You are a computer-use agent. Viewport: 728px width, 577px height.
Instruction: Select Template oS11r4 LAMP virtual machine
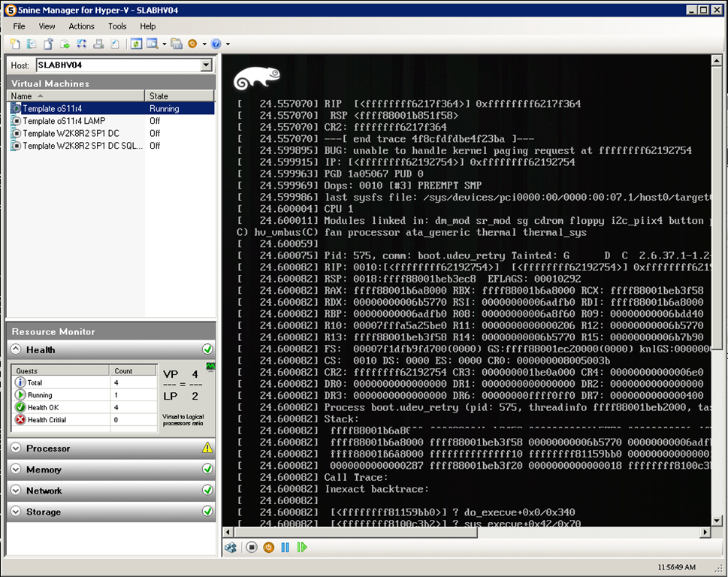(x=64, y=121)
